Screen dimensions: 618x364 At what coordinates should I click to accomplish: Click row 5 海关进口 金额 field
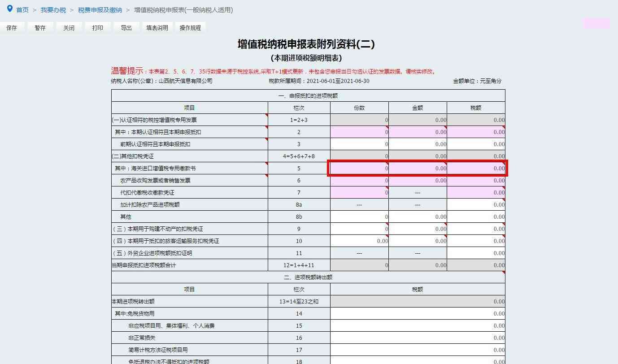click(x=418, y=169)
